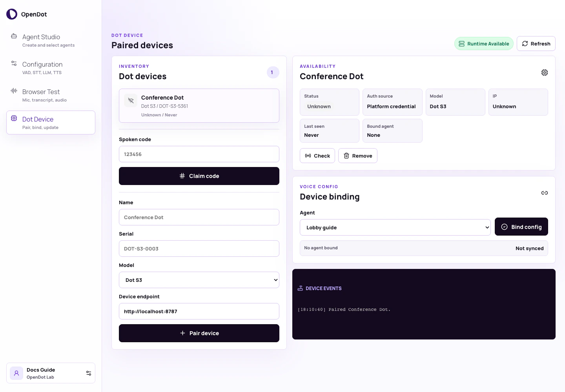Remove the Conference Dot device
The height and width of the screenshot is (392, 565).
[x=358, y=156]
